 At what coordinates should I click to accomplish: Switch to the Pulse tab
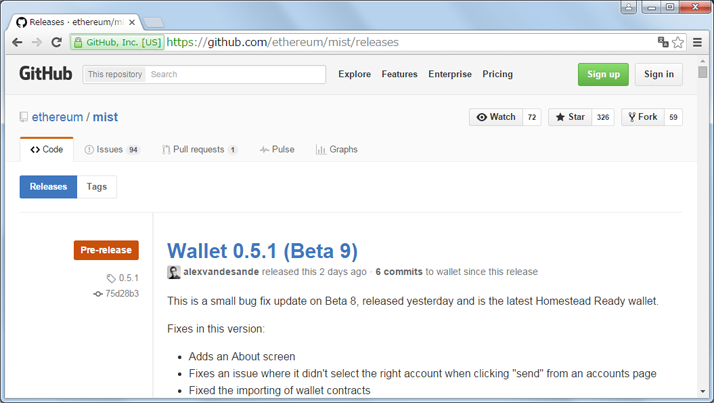[x=277, y=149]
